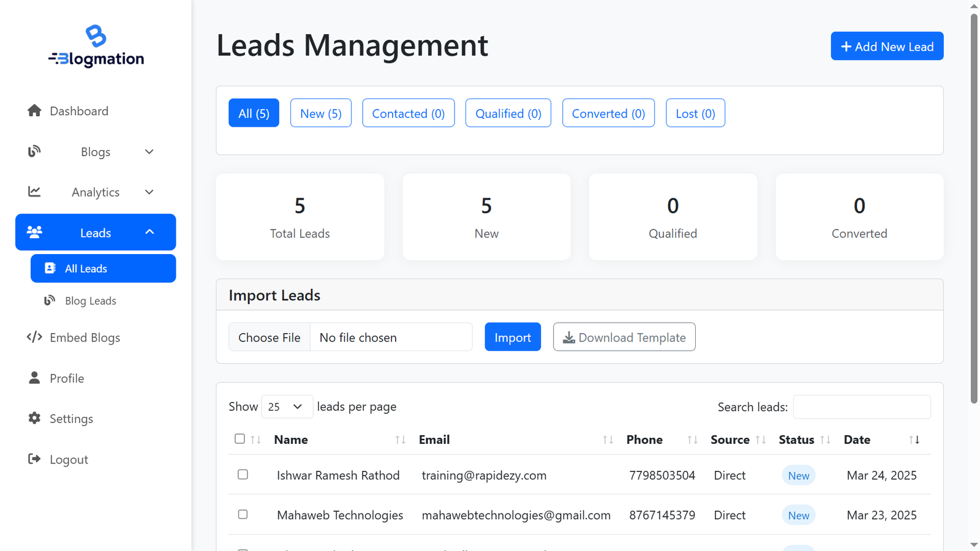980x551 pixels.
Task: Open the leads per page dropdown
Action: [287, 407]
